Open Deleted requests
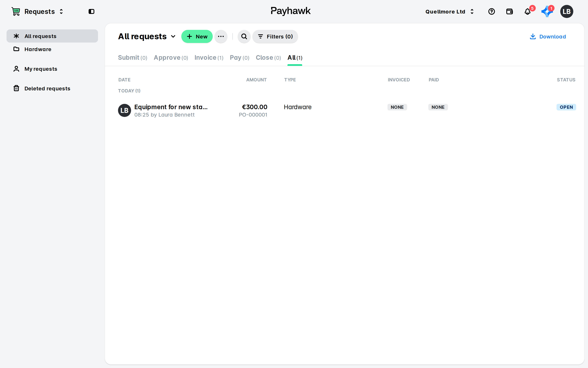 [x=52, y=88]
